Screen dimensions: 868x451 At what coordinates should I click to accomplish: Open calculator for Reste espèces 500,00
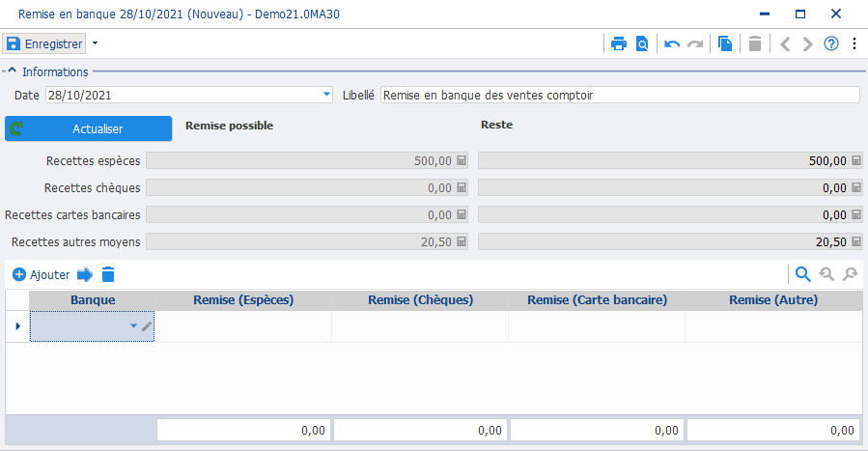click(x=856, y=160)
